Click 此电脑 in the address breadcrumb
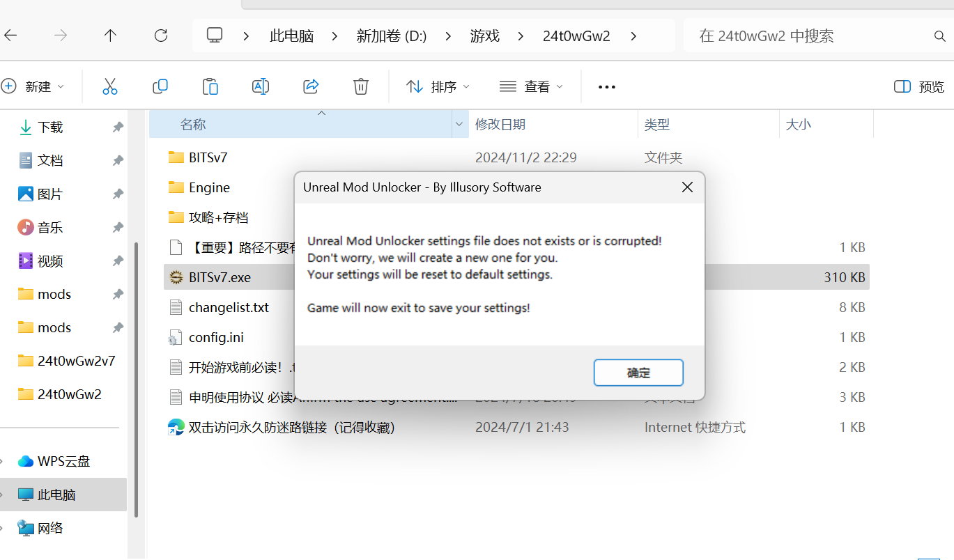The height and width of the screenshot is (560, 954). (292, 36)
